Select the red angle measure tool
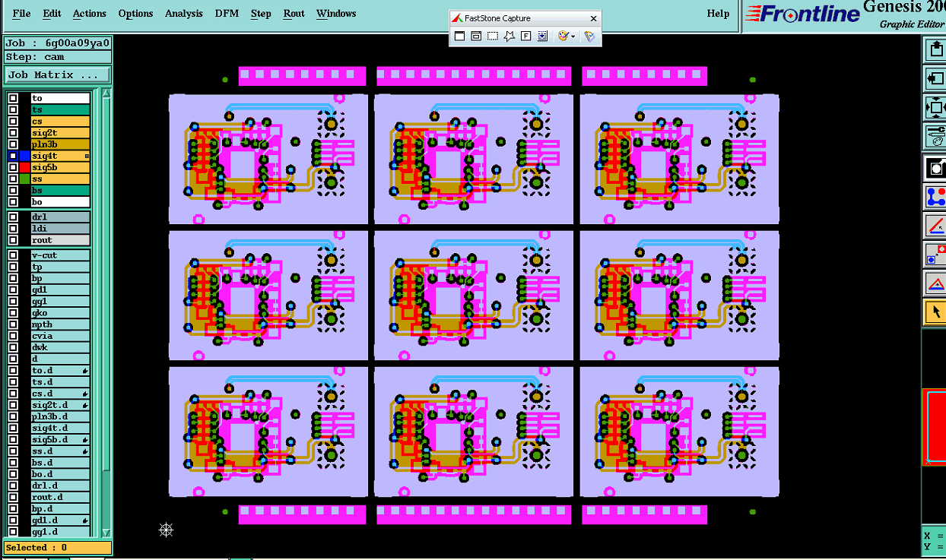This screenshot has height=560, width=946. click(x=935, y=226)
